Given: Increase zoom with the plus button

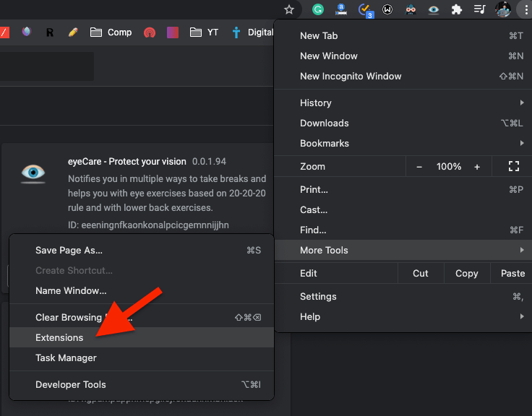Looking at the screenshot, I should pos(477,167).
